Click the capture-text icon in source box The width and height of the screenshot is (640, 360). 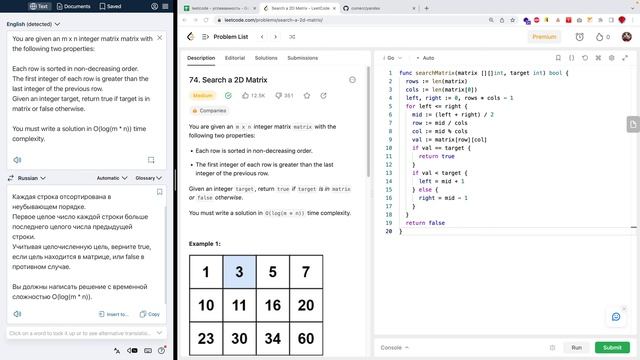tap(151, 160)
